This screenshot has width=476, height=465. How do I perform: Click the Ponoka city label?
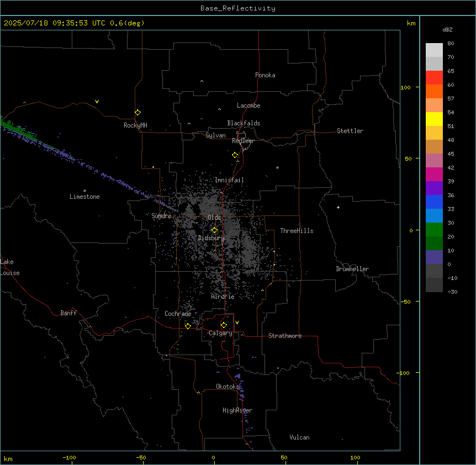point(265,75)
